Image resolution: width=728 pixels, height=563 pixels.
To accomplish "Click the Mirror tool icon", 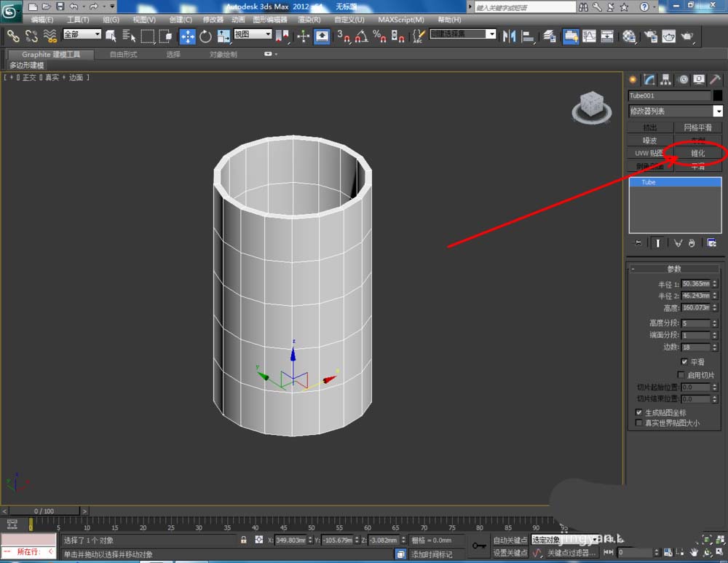I will 510,36.
